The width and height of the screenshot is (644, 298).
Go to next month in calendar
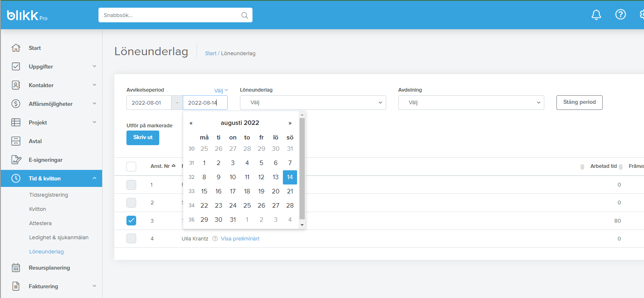(290, 123)
